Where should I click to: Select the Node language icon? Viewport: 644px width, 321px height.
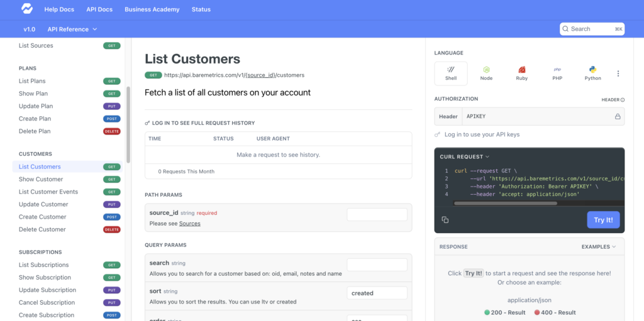(x=486, y=70)
